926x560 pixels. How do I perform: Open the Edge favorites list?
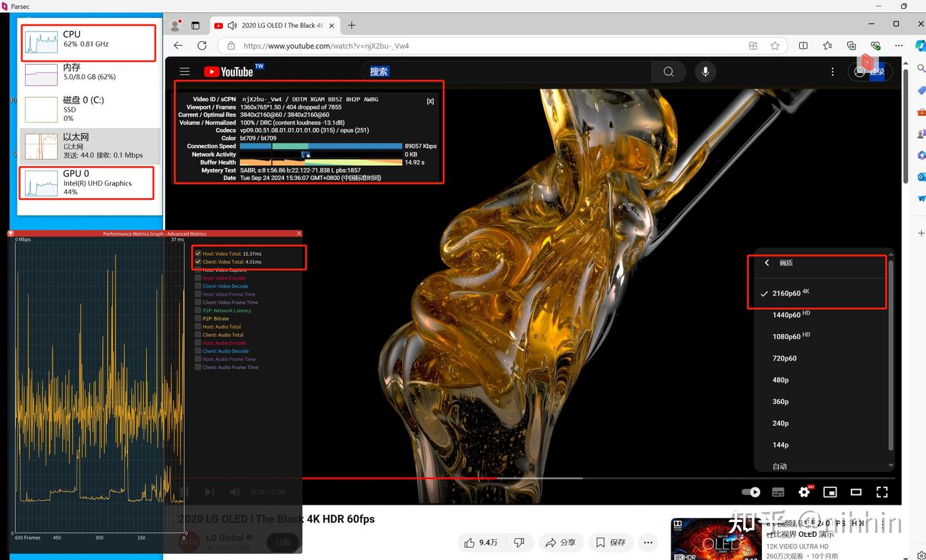pos(828,46)
